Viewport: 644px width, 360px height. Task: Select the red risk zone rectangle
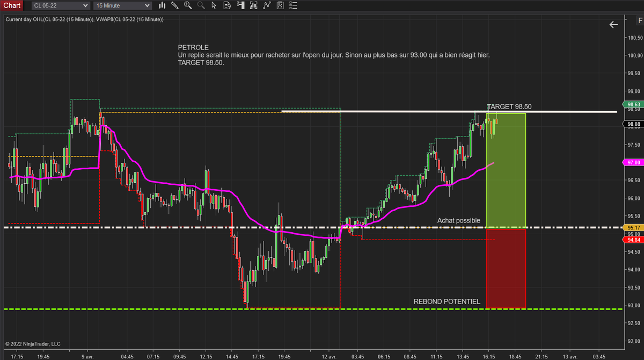tap(506, 268)
